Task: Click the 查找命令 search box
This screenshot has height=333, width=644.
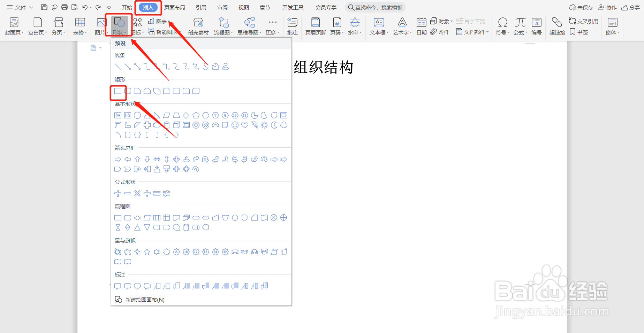Action: tap(375, 7)
